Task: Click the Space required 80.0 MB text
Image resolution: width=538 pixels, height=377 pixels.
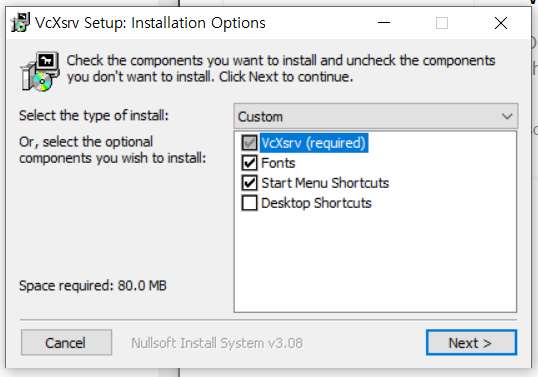Action: pyautogui.click(x=93, y=285)
